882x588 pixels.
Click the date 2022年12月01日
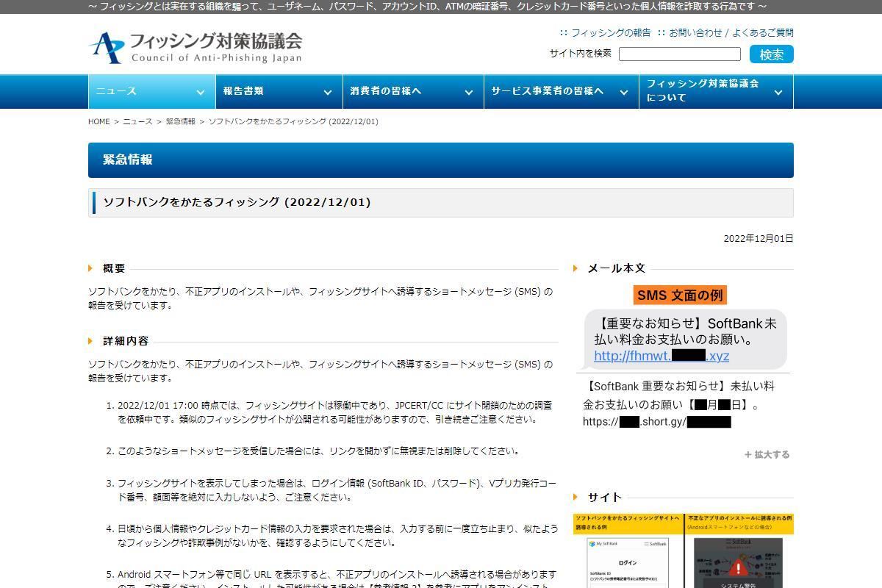pyautogui.click(x=759, y=238)
